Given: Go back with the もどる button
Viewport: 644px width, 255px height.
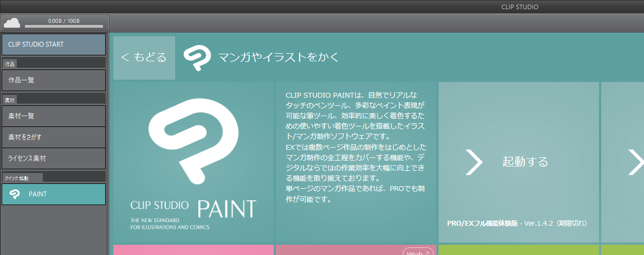Looking at the screenshot, I should tap(144, 58).
